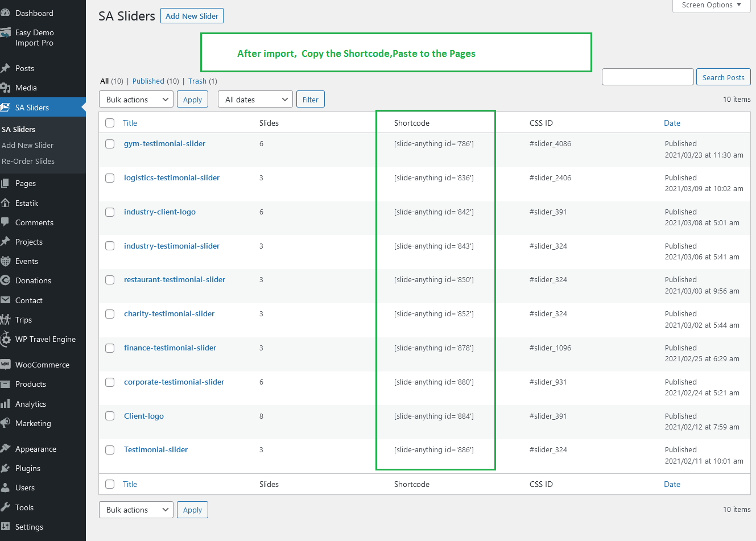Click the WooCommerce logo icon
756x541 pixels.
[x=5, y=365]
